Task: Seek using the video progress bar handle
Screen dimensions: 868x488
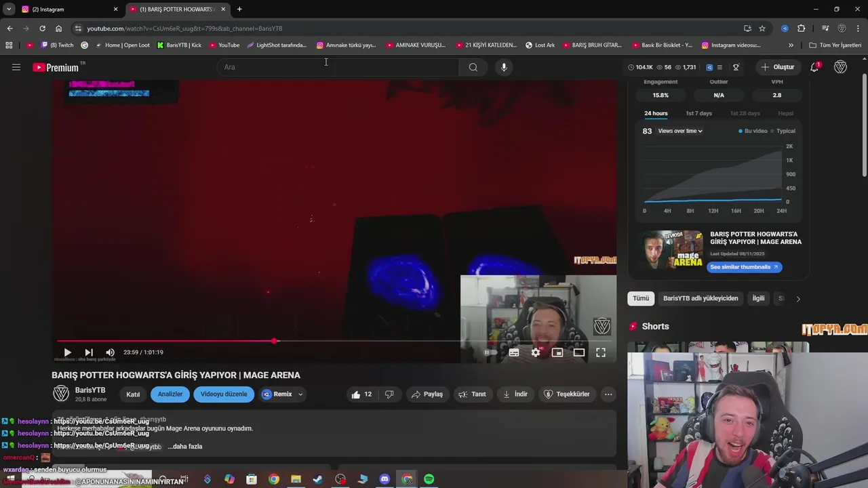Action: 274,341
